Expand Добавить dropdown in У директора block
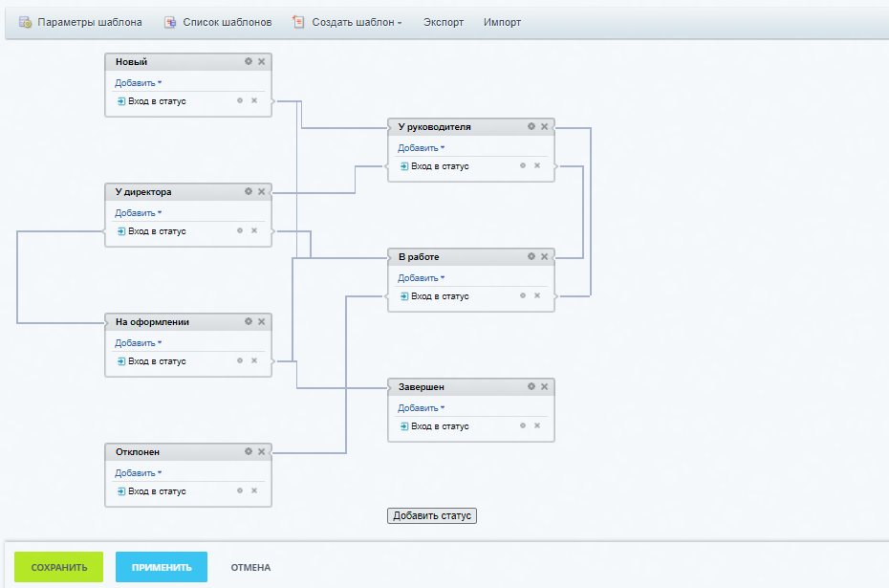Viewport: 889px width, 588px height. (x=139, y=213)
